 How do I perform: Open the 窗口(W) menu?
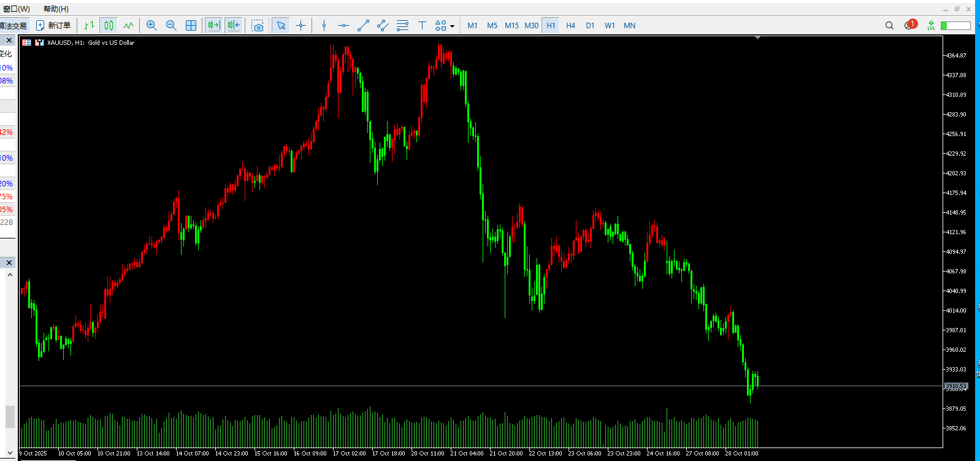[x=17, y=9]
